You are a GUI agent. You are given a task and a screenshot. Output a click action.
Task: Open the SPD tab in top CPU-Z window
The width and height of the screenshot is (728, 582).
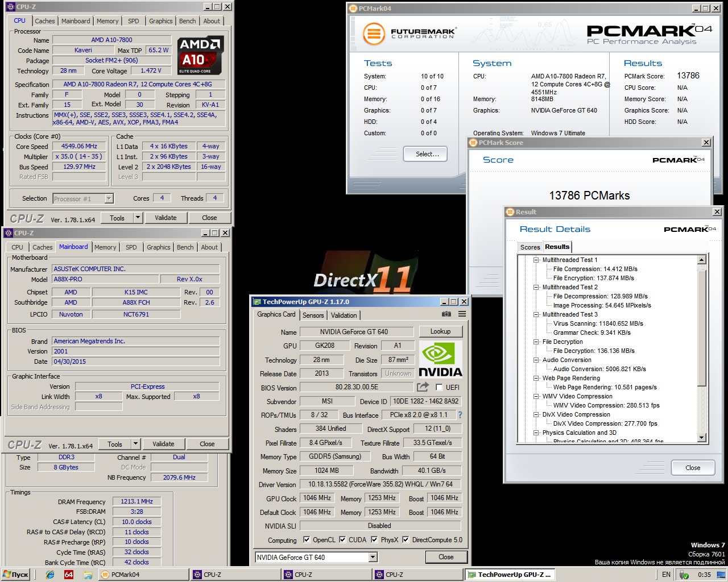point(134,21)
